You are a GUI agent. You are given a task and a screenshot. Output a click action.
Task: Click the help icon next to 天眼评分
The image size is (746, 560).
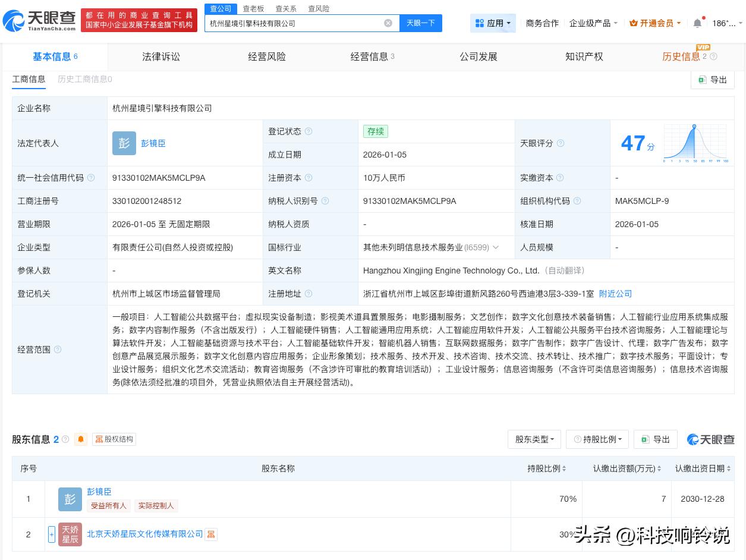point(561,143)
